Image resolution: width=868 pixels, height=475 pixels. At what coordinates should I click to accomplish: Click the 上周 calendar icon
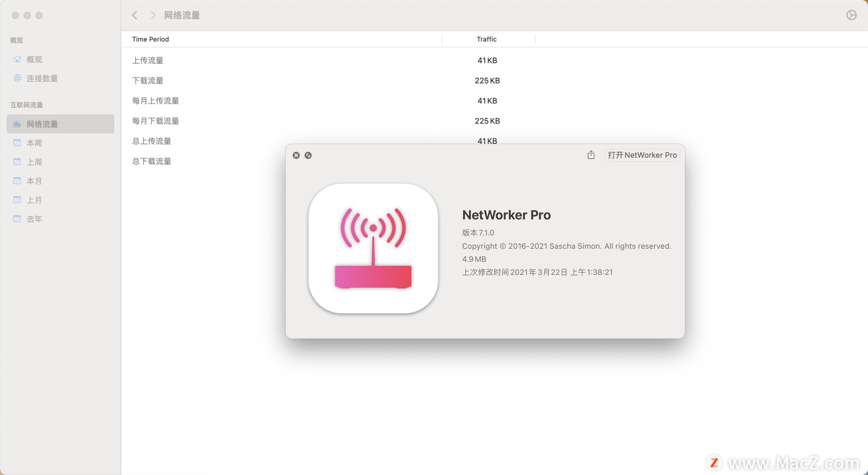17,162
